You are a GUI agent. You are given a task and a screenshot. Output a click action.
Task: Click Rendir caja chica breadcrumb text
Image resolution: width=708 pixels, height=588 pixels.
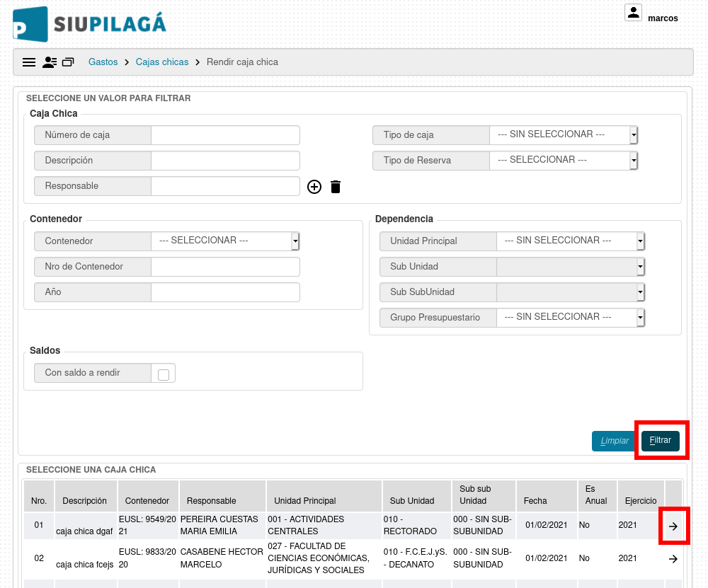(x=242, y=62)
